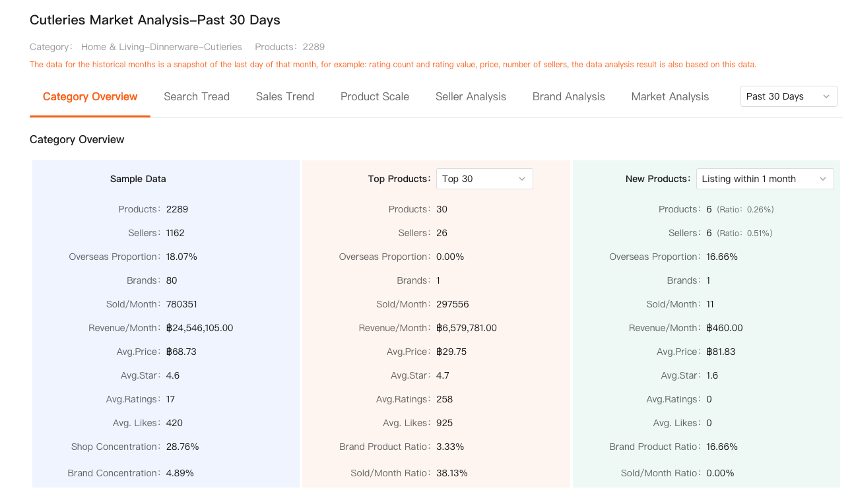
Task: Open the Search Tread tab
Action: pos(197,97)
